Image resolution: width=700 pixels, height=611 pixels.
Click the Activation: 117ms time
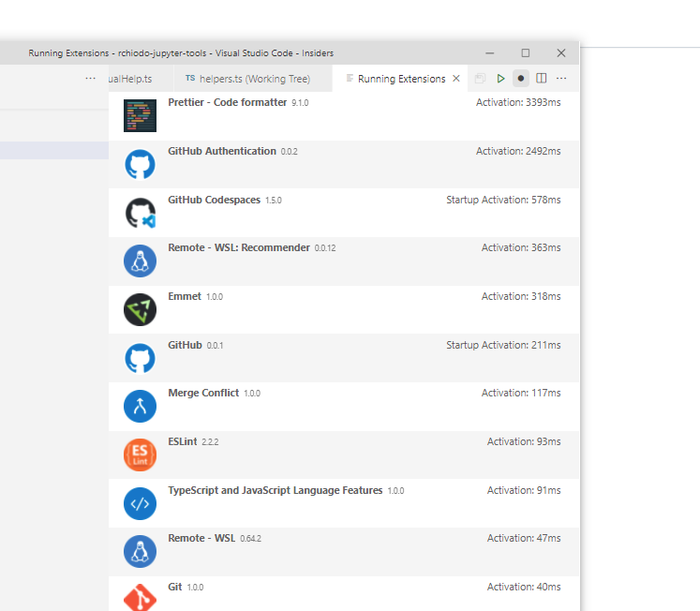click(520, 393)
